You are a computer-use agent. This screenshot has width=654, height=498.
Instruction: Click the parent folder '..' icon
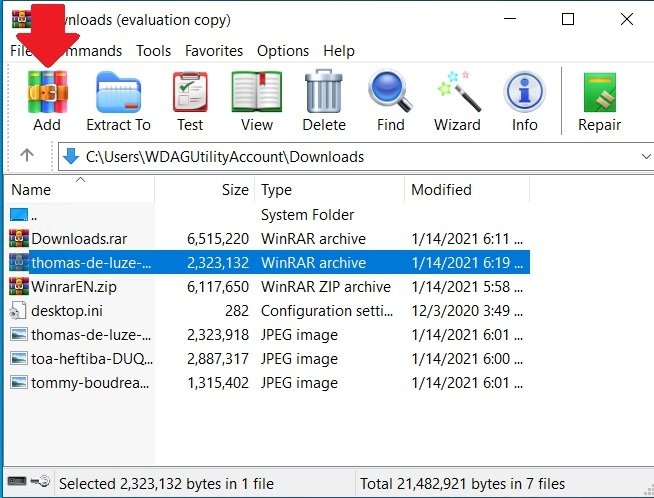tap(19, 214)
